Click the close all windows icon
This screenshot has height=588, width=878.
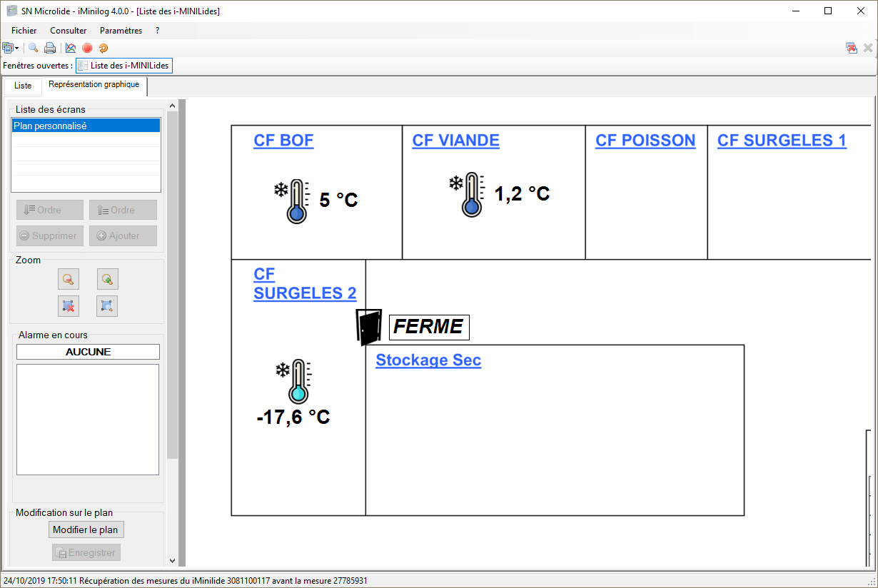click(852, 48)
